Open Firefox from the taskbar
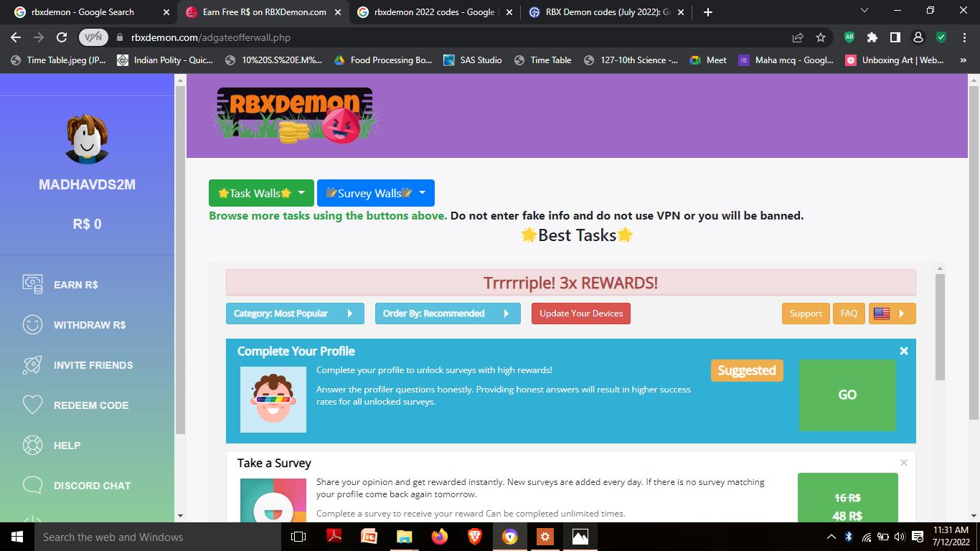This screenshot has height=551, width=980. [x=439, y=537]
